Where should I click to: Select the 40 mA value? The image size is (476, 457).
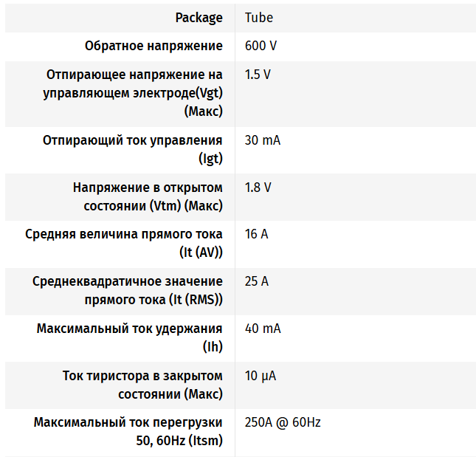(263, 329)
